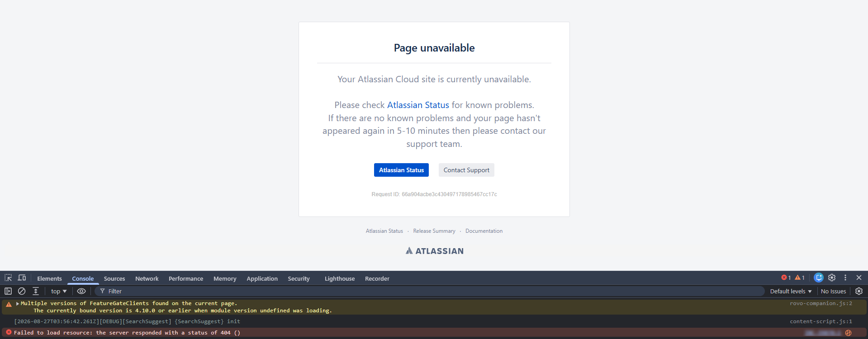
Task: Open content-script.js:1 source link
Action: pos(821,321)
